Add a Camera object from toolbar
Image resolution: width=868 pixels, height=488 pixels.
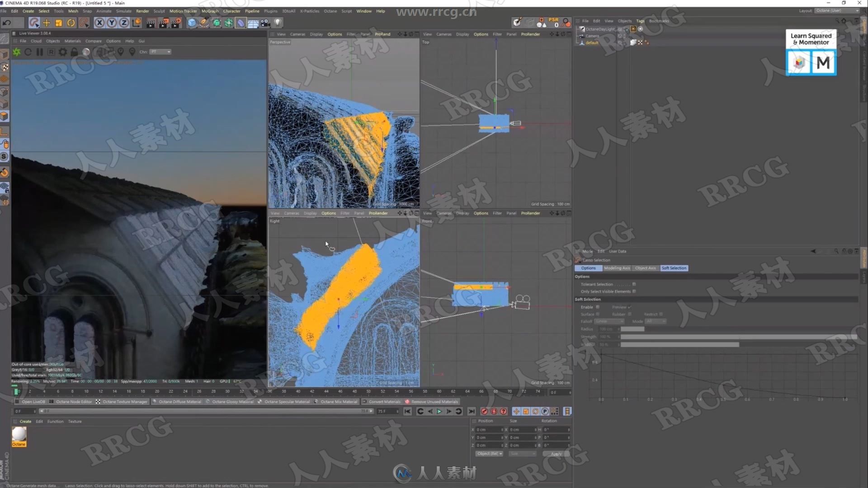265,23
